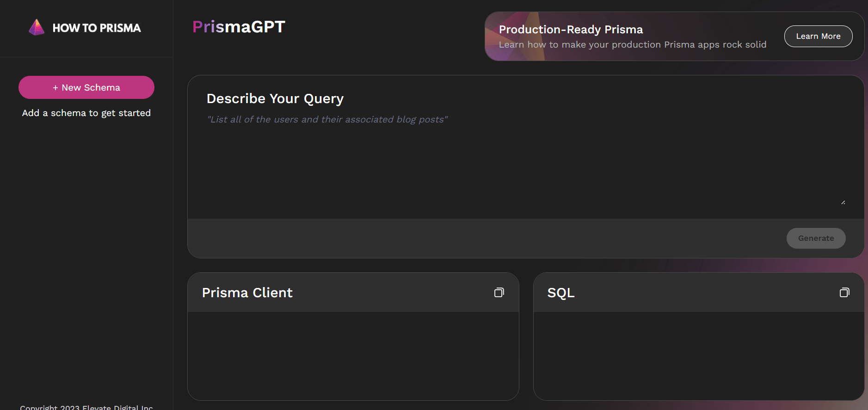Create a New Schema
Image resolution: width=868 pixels, height=410 pixels.
click(86, 87)
